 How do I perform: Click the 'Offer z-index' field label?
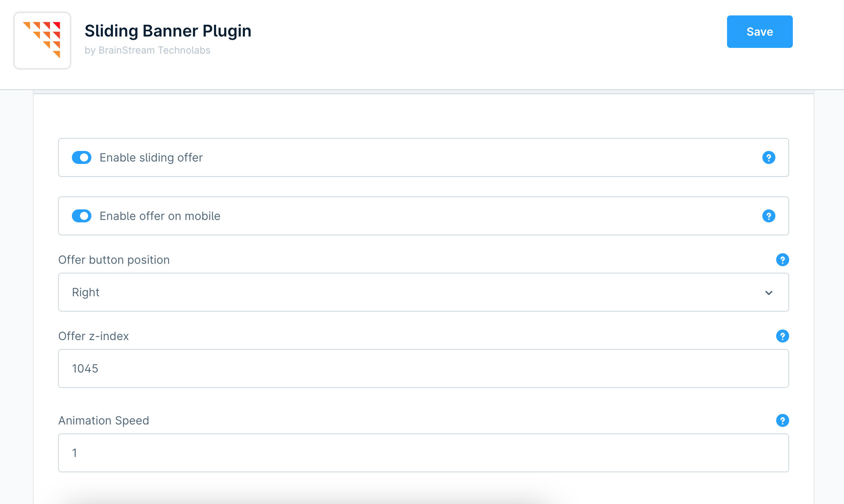coord(93,336)
